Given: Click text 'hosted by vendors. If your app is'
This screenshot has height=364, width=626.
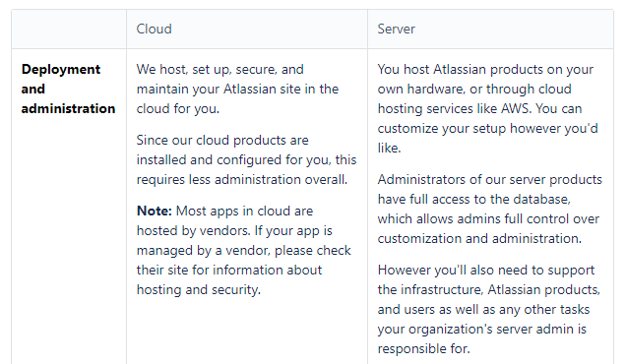Looking at the screenshot, I should (234, 231).
